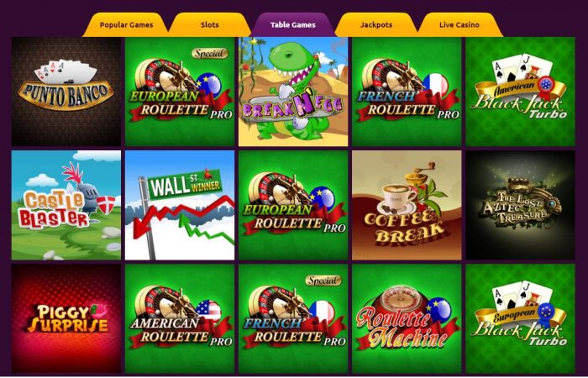Play American BlackJack Turbo
Image resolution: width=588 pixels, height=378 pixels.
click(x=520, y=92)
